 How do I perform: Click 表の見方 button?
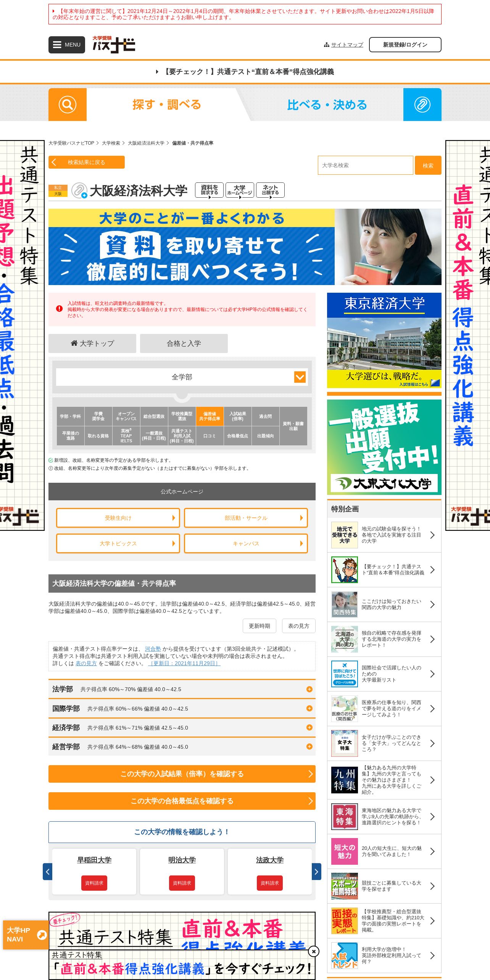299,626
